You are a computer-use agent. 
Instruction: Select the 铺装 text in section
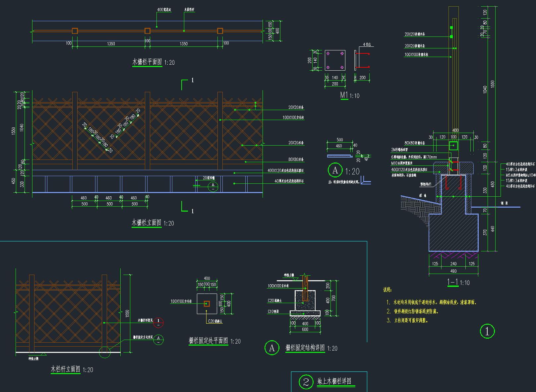[x=504, y=203]
